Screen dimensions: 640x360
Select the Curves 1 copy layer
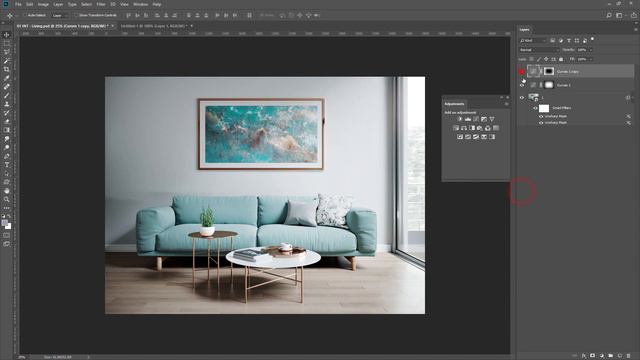point(576,71)
